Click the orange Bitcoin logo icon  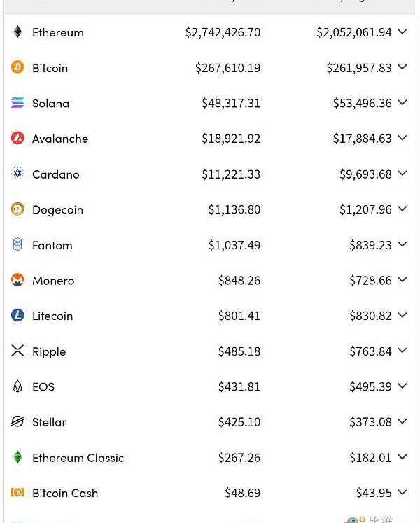[17, 67]
